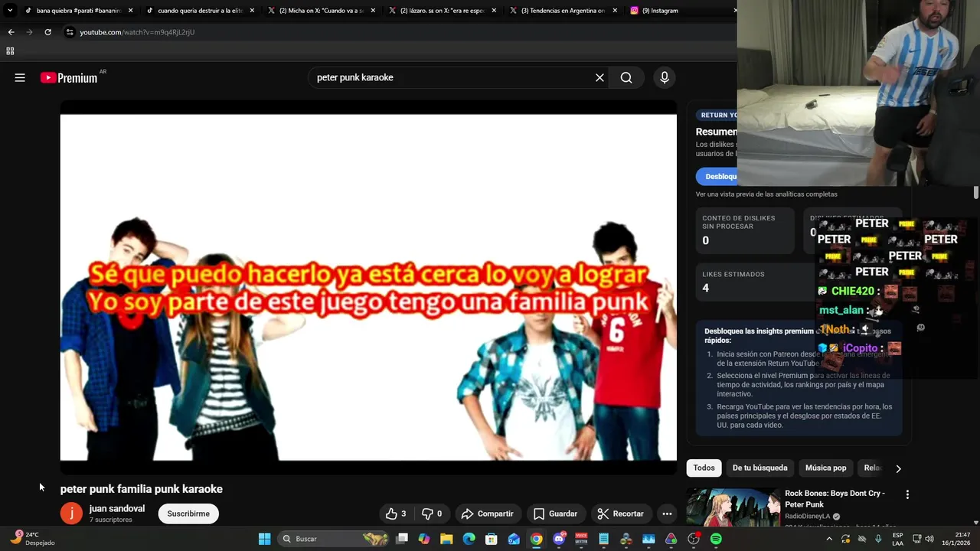980x551 pixels.
Task: View site information icon in address bar
Action: tap(70, 32)
